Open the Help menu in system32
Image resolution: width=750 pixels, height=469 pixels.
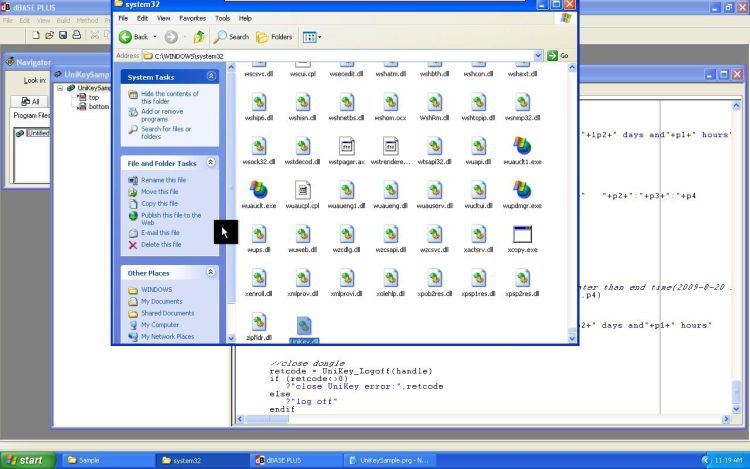click(x=245, y=18)
